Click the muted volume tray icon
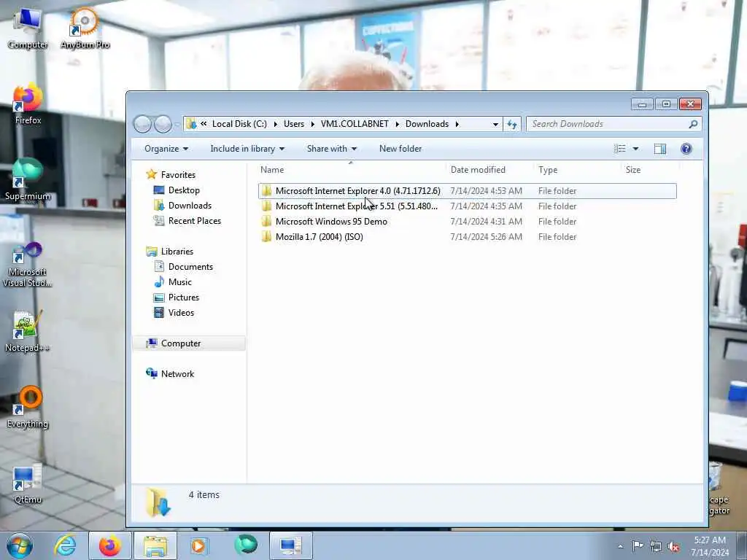Image resolution: width=747 pixels, height=560 pixels. click(673, 546)
